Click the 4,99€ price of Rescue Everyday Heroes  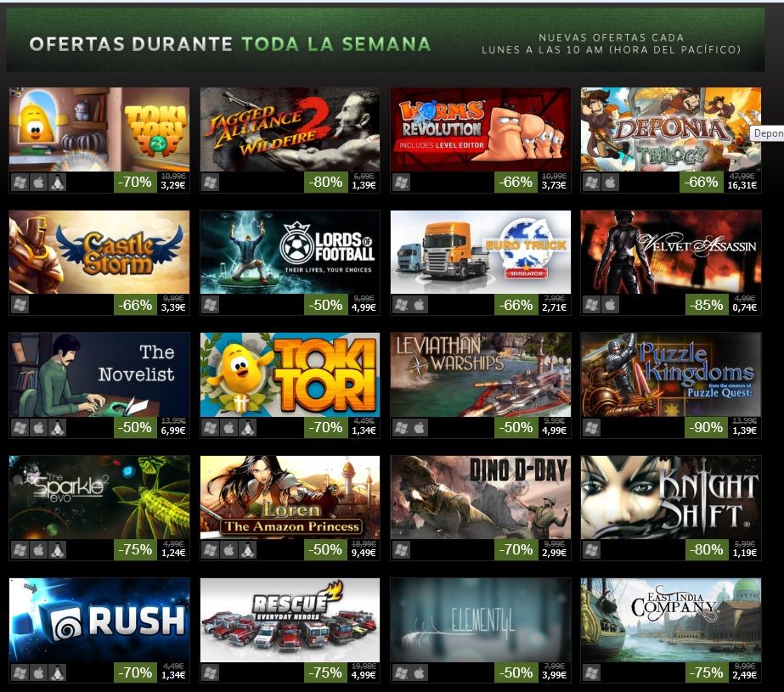pyautogui.click(x=364, y=676)
